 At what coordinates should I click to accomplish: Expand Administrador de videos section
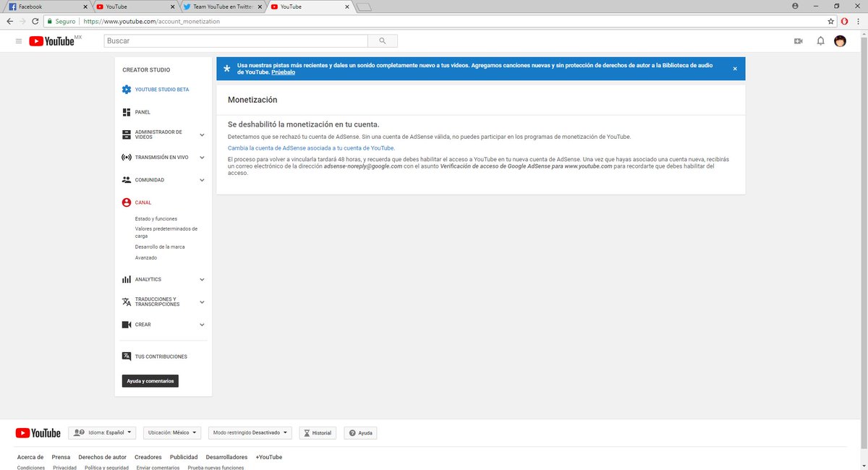pyautogui.click(x=202, y=134)
